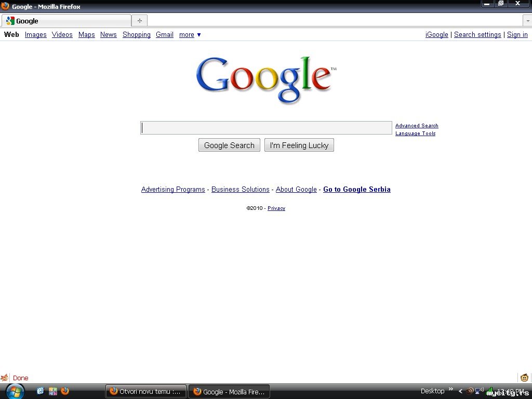The height and width of the screenshot is (399, 532).
Task: Open the wireless network tray icon
Action: [x=480, y=391]
